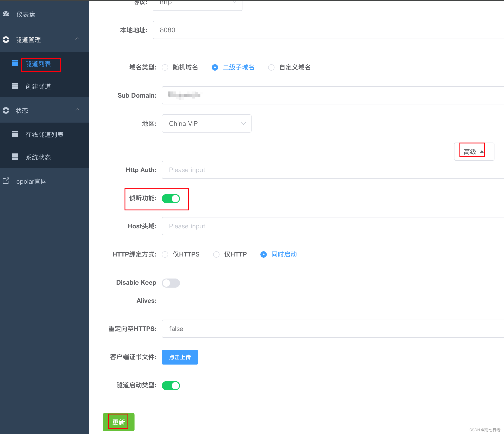The height and width of the screenshot is (434, 504).
Task: Click the grid icon beside 创建隧道
Action: pyautogui.click(x=15, y=86)
